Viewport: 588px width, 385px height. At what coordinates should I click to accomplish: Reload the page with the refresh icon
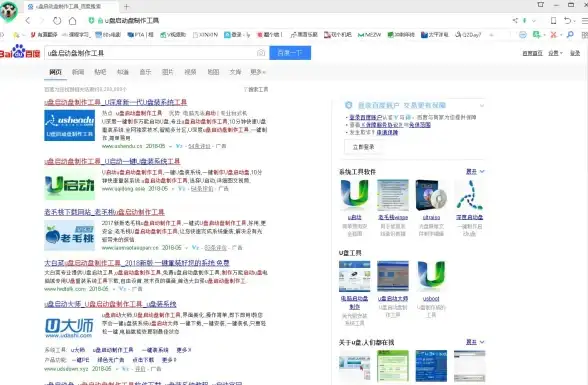[57, 21]
